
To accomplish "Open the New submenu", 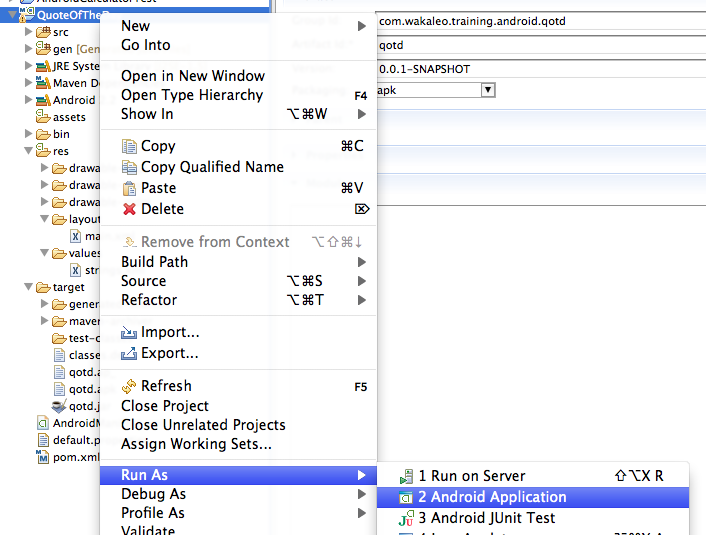I will coord(238,26).
